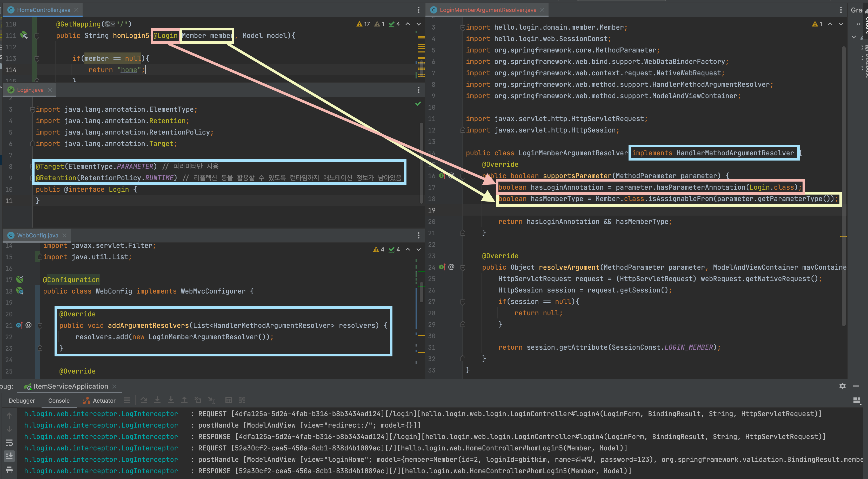Close the LoginMemberArgumentResolver.java tab
The image size is (868, 479).
tap(542, 10)
